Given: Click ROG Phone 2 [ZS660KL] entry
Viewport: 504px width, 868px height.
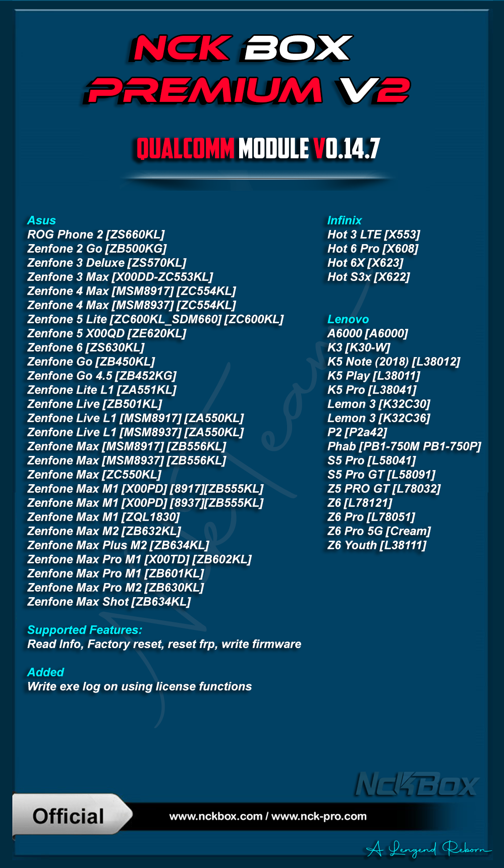Looking at the screenshot, I should 96,235.
